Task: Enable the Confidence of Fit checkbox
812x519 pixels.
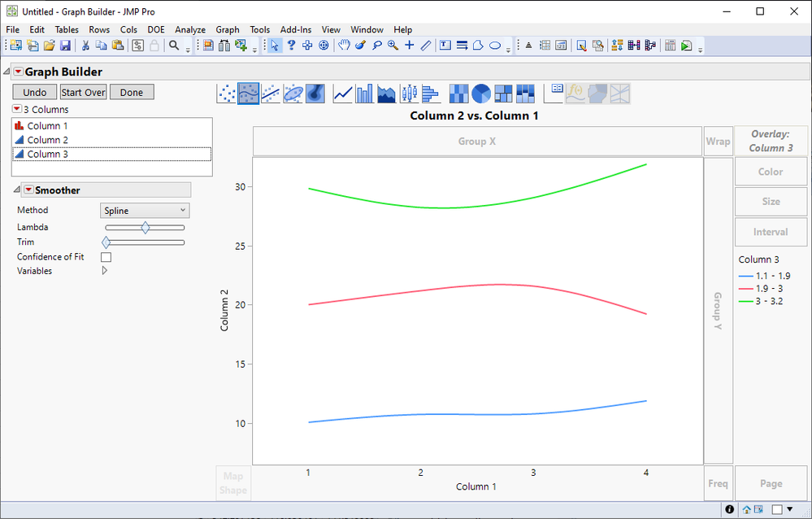Action: pyautogui.click(x=106, y=256)
